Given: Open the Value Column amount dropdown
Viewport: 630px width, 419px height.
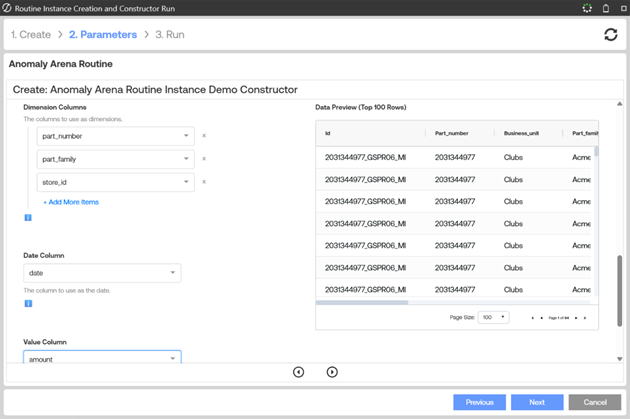Looking at the screenshot, I should (x=102, y=357).
